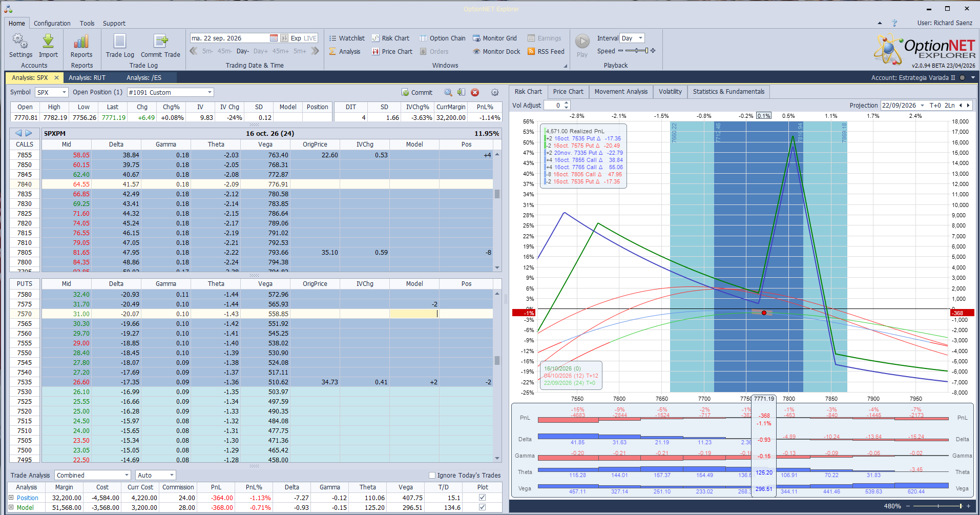Click the Import green arrow icon
The image size is (980, 515).
point(48,41)
